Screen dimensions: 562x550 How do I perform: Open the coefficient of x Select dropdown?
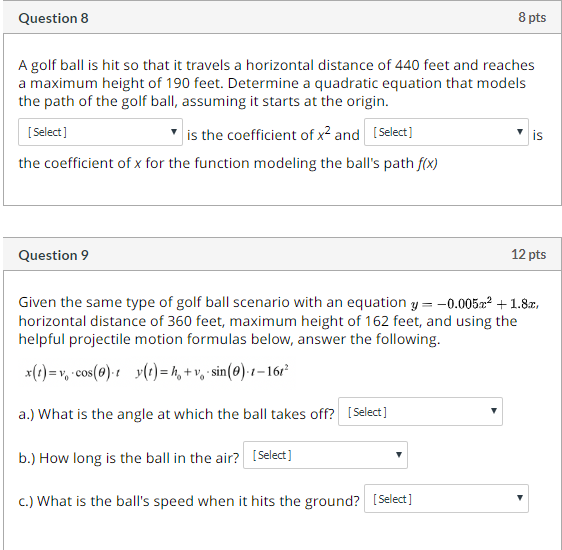click(446, 132)
